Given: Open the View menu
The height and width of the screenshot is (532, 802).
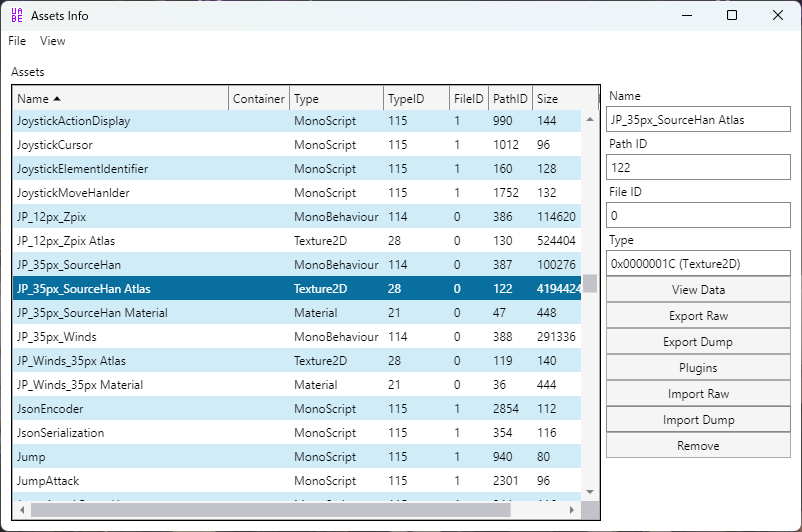Looking at the screenshot, I should point(53,41).
